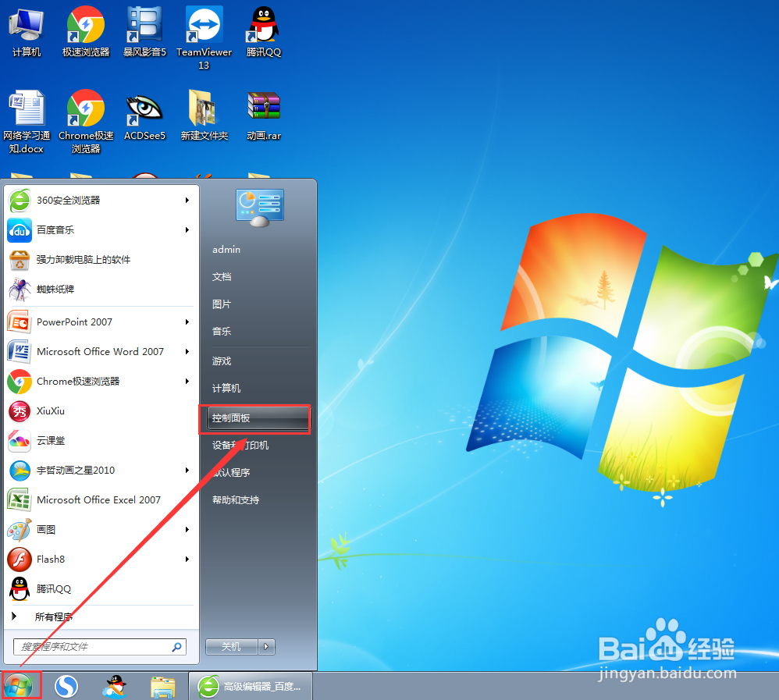Launch Chrome极速浏览器 from Start menu
The image size is (779, 700).
pyautogui.click(x=99, y=381)
